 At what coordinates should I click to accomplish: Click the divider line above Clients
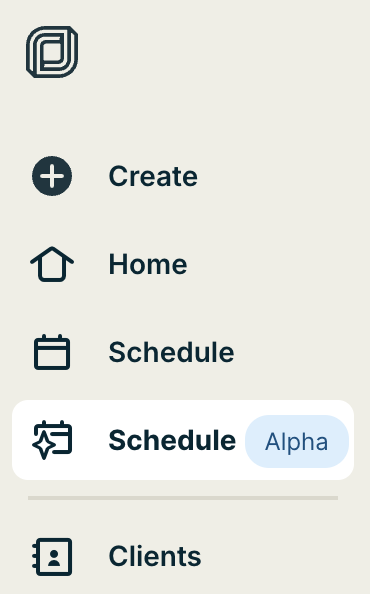click(x=183, y=498)
